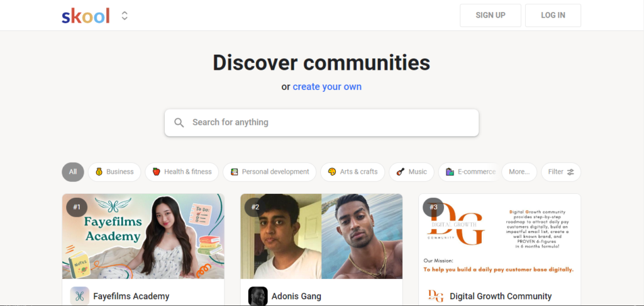Click the Adonis Gang avatar icon

point(258,296)
